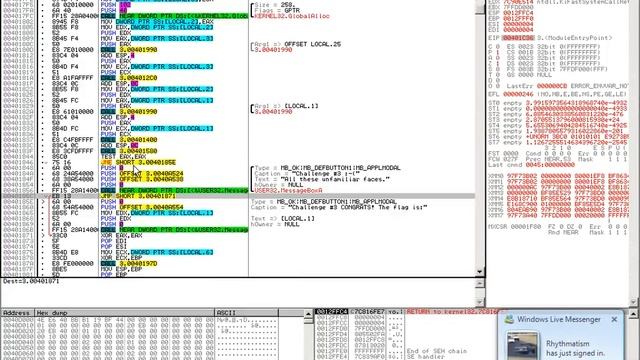This screenshot has width=640, height=360.
Task: Select the 'XOR EAX,EAX' instruction
Action: tap(121, 236)
